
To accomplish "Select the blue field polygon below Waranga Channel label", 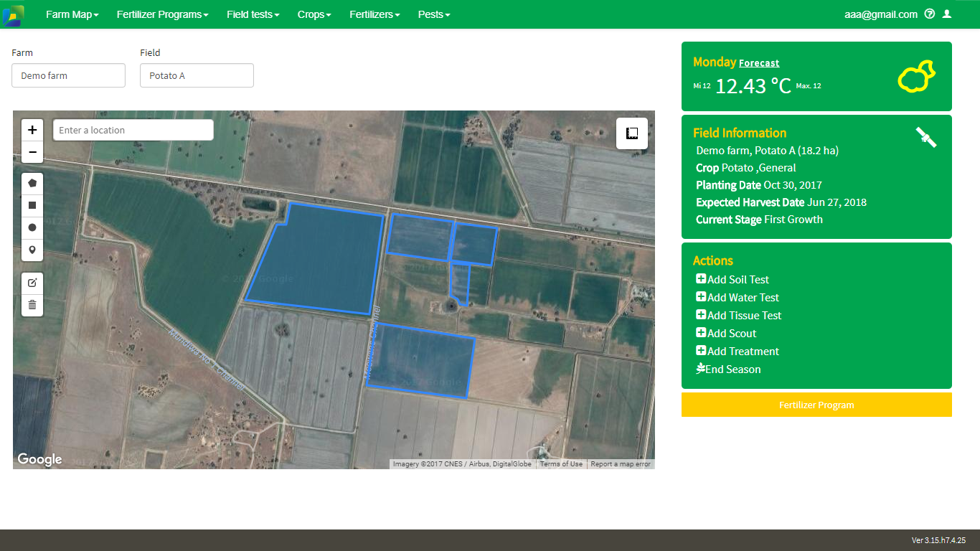I will [x=420, y=361].
